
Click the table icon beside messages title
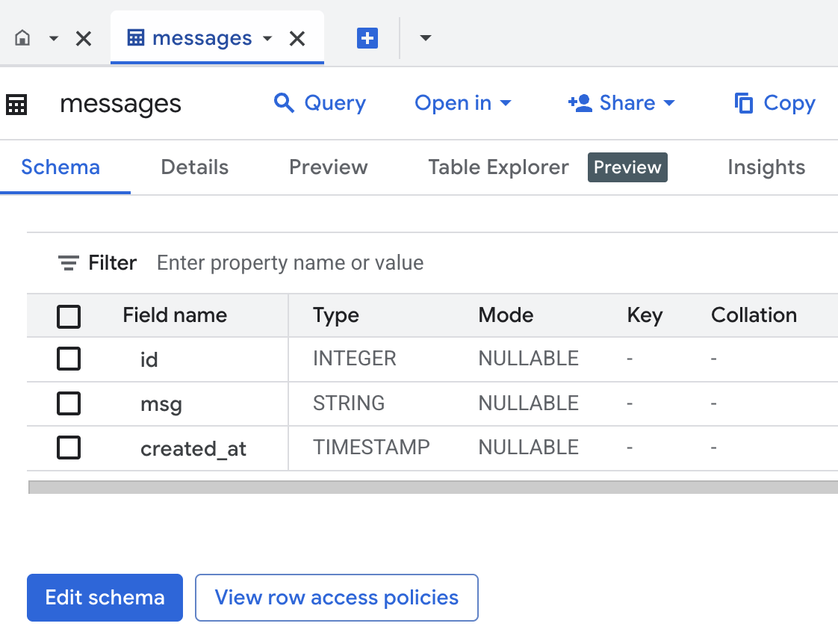tap(16, 105)
